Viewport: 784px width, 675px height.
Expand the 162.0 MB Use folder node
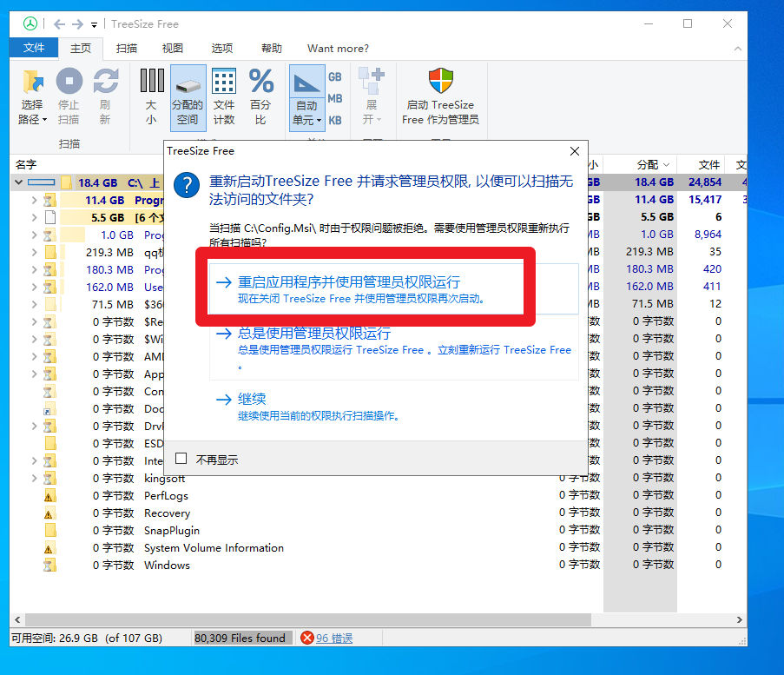point(34,288)
